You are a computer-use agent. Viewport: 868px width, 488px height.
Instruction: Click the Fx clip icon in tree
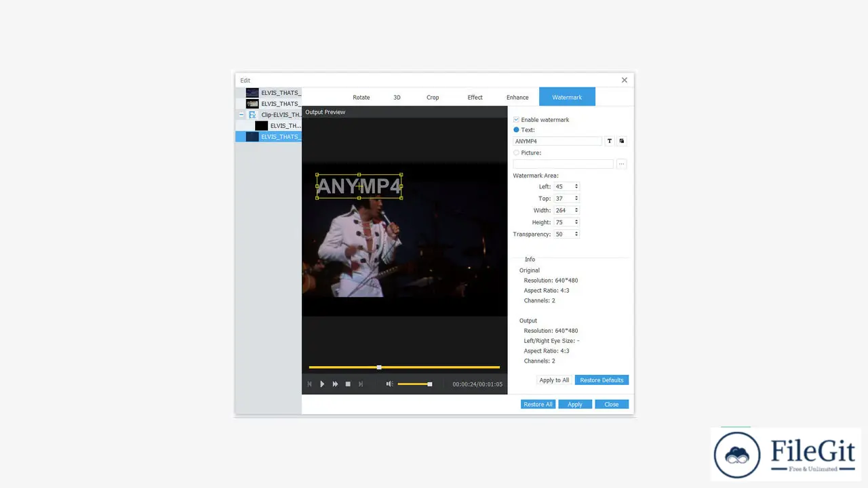click(252, 115)
